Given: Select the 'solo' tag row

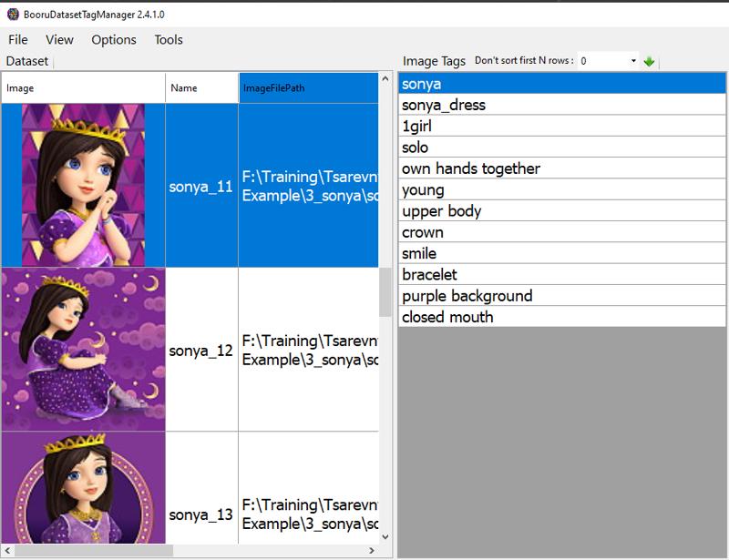Looking at the screenshot, I should click(561, 147).
